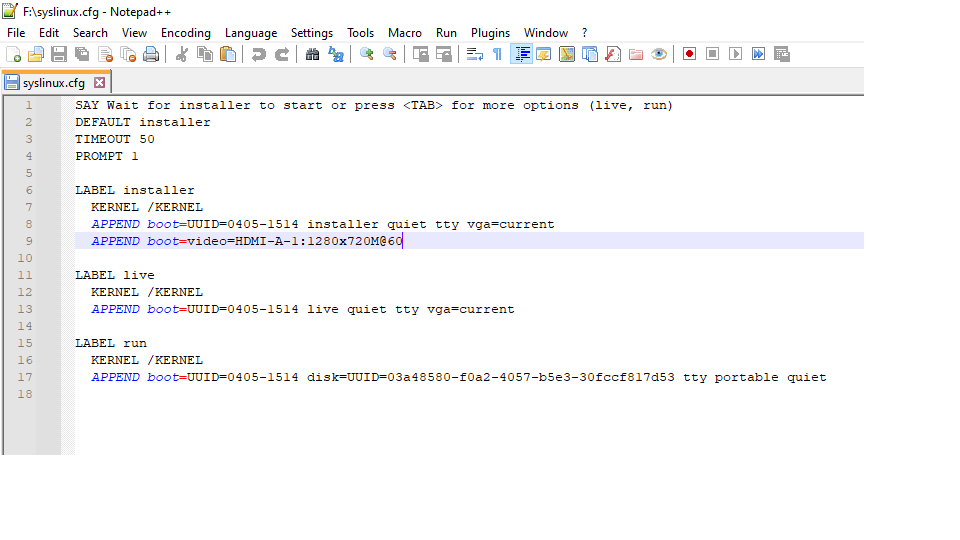The height and width of the screenshot is (540, 960).
Task: Start macro recording with red dot icon
Action: 689,54
